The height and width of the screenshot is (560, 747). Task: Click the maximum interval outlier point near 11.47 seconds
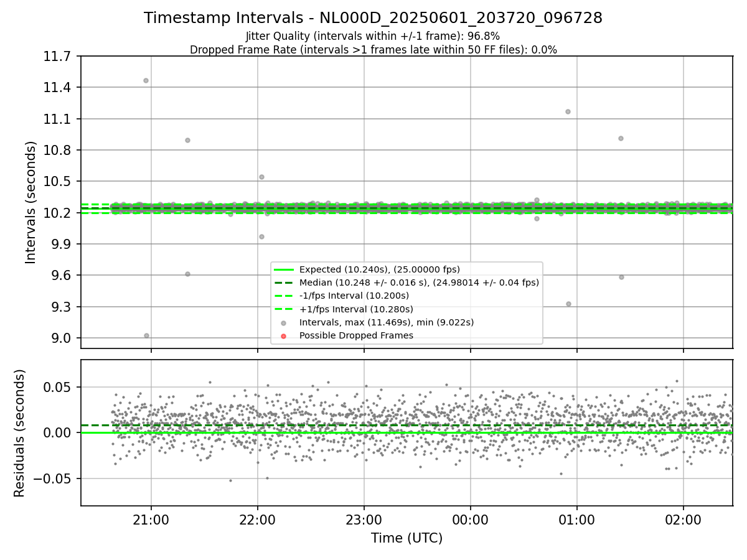(x=146, y=80)
